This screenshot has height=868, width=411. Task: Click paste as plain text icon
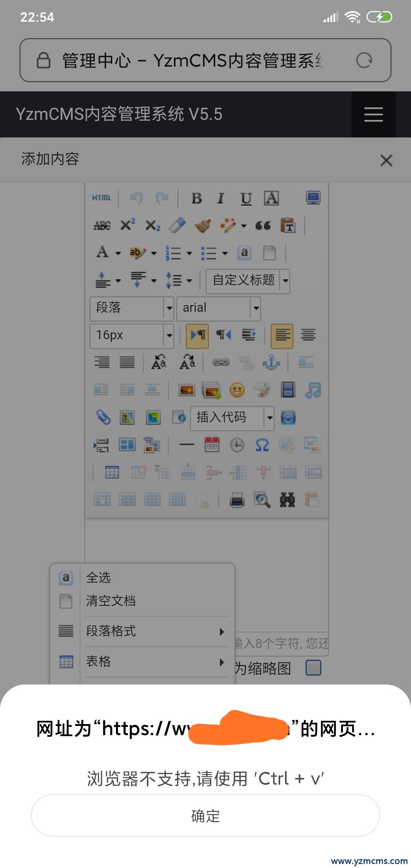pyautogui.click(x=288, y=225)
